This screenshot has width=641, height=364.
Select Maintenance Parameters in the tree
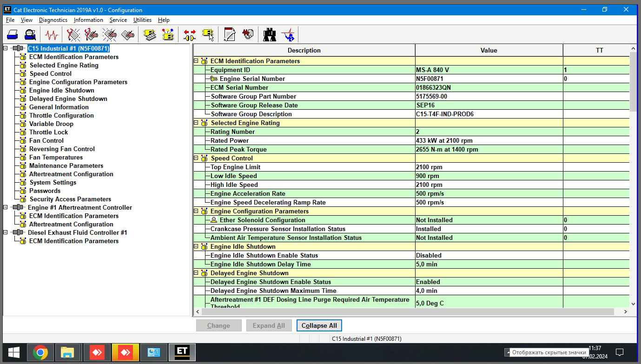[66, 165]
